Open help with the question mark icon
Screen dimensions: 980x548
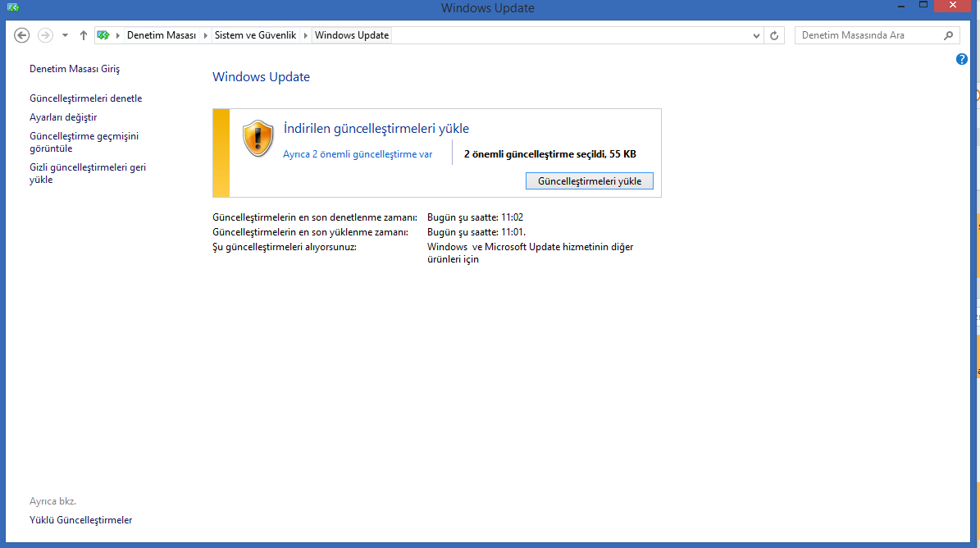coord(962,59)
